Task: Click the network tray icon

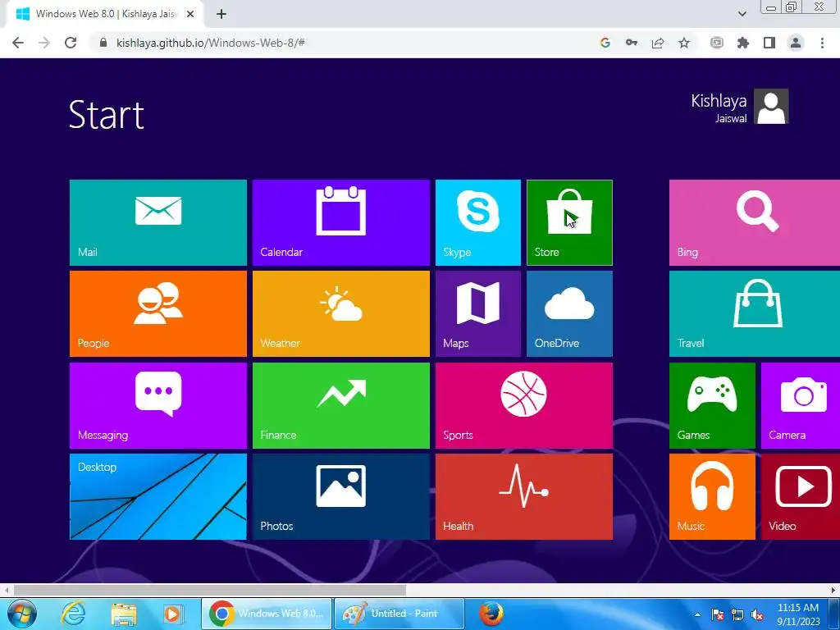Action: point(737,615)
